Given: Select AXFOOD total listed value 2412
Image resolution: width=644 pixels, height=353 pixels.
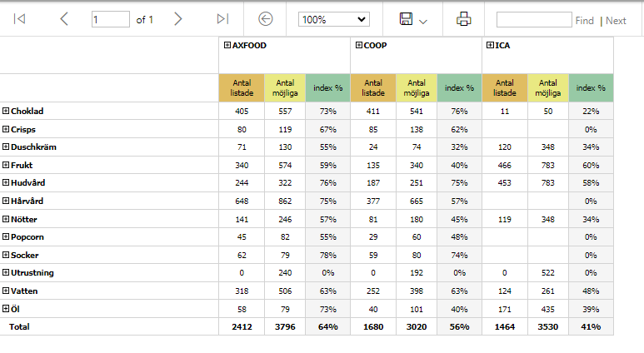Looking at the screenshot, I should (x=242, y=326).
